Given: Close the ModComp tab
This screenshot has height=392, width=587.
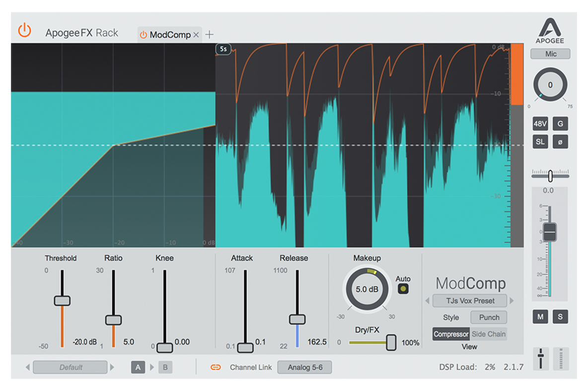Looking at the screenshot, I should pyautogui.click(x=196, y=35).
